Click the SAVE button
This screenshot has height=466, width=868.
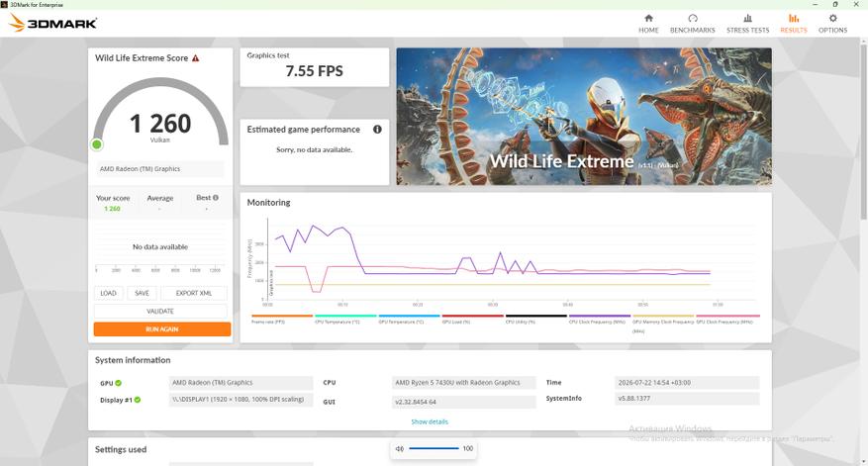coord(142,293)
